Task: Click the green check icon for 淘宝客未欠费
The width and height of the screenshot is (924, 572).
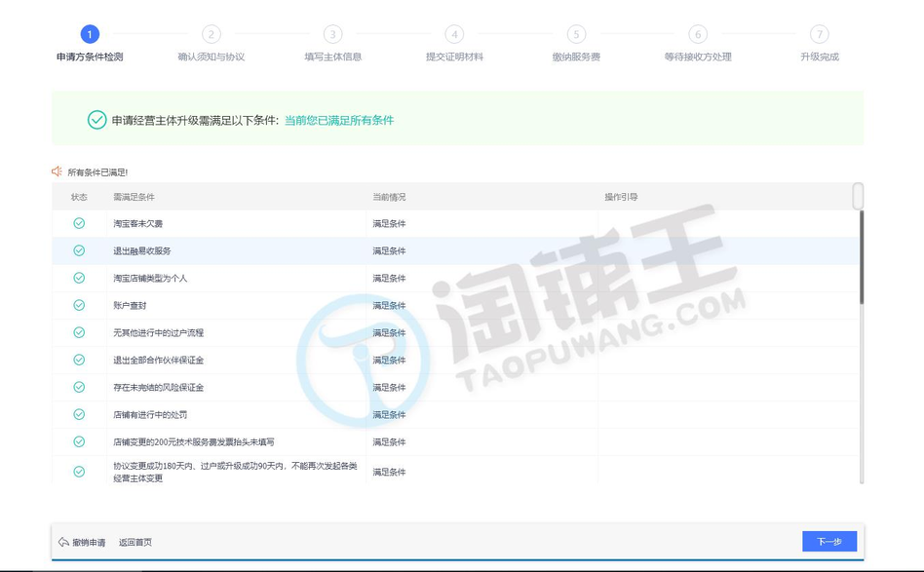Action: click(79, 223)
